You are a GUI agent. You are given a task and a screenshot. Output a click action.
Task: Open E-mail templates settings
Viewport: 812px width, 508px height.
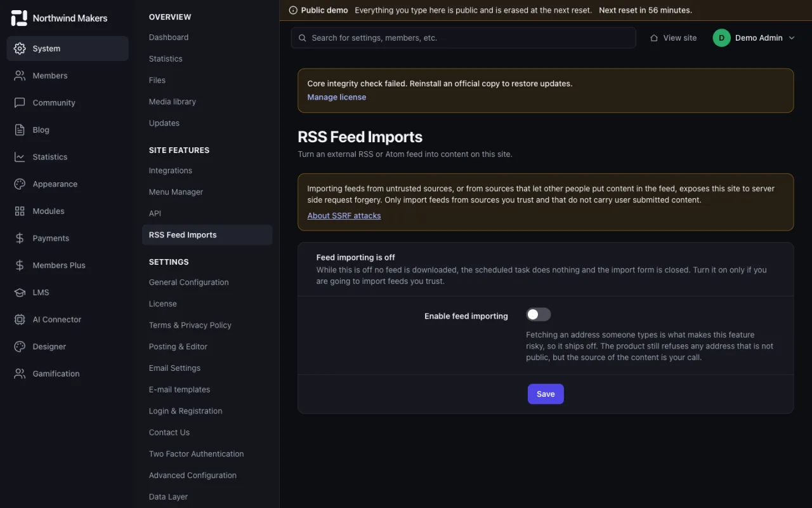click(180, 389)
